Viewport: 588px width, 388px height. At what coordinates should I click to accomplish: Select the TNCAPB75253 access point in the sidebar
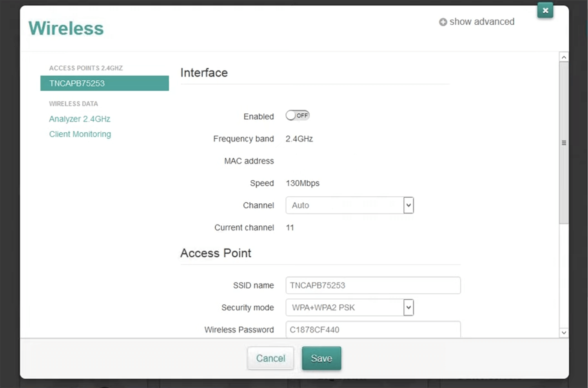[104, 83]
